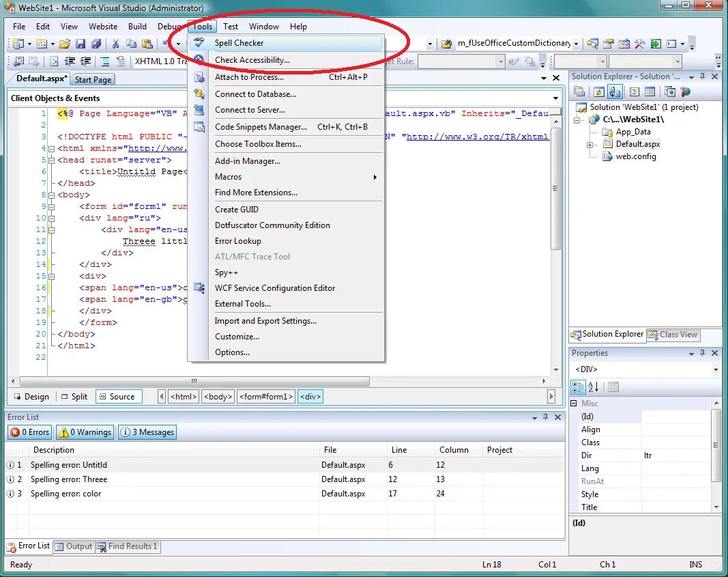Open the Output tab at the bottom

tap(74, 546)
